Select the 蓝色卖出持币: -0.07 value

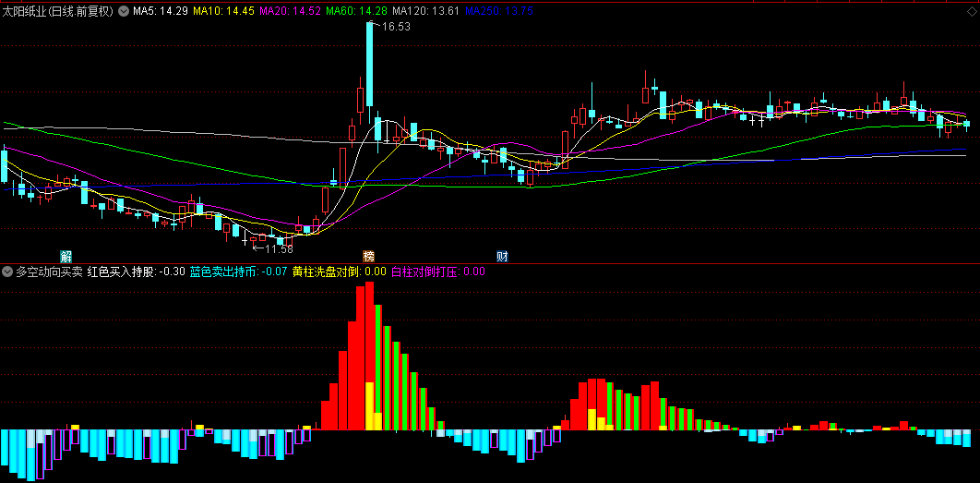click(x=239, y=272)
